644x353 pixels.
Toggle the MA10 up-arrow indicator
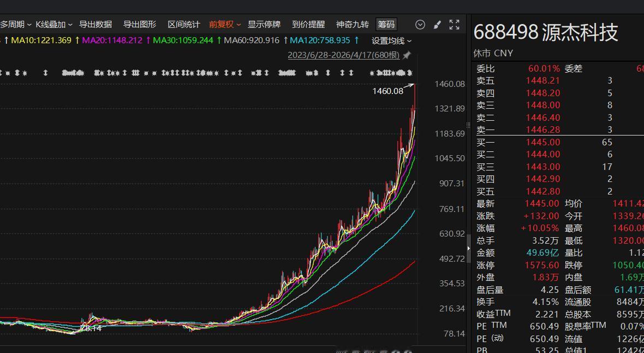pyautogui.click(x=5, y=40)
